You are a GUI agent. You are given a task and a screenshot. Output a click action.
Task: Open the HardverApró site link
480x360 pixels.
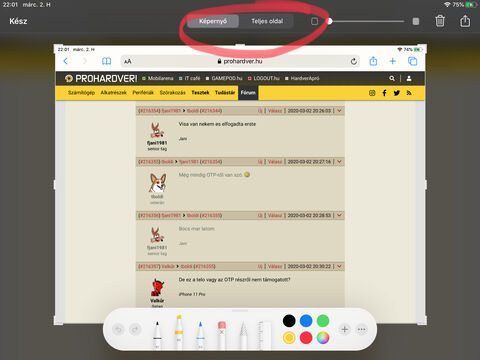tap(302, 79)
